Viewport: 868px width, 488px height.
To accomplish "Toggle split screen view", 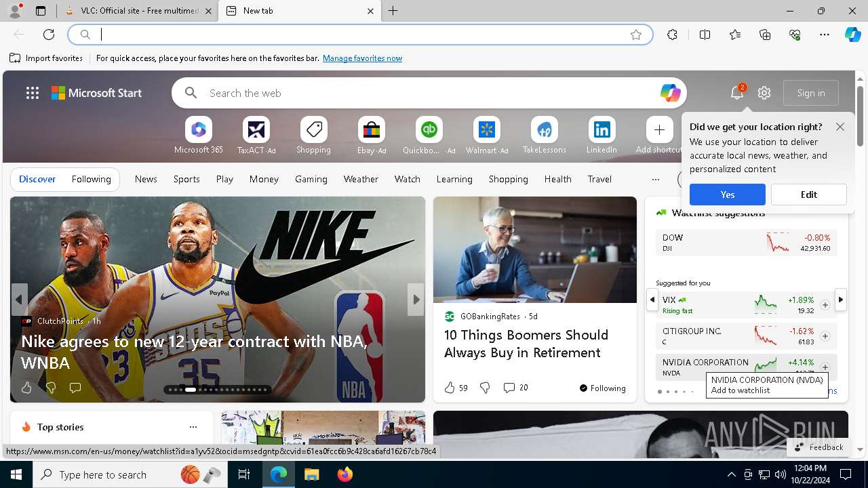I will click(x=705, y=35).
